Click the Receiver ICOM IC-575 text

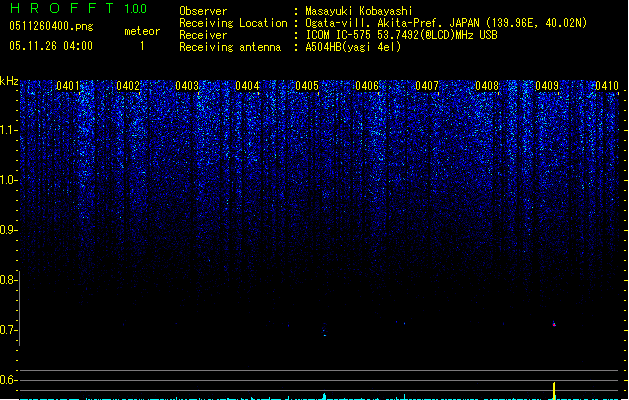pyautogui.click(x=401, y=35)
